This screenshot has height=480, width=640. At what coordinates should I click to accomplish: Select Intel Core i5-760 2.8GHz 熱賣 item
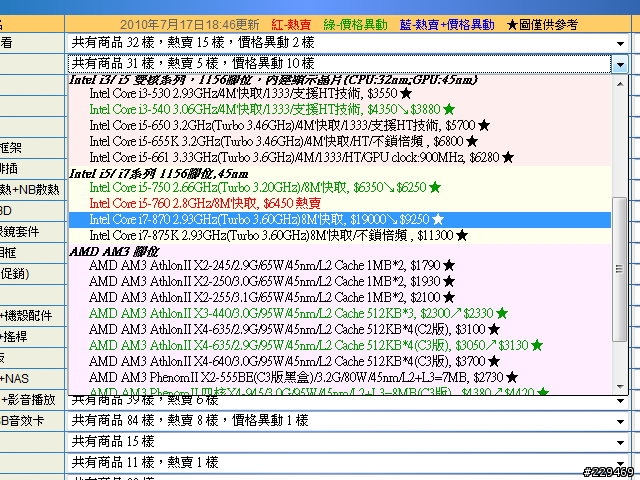(x=340, y=203)
